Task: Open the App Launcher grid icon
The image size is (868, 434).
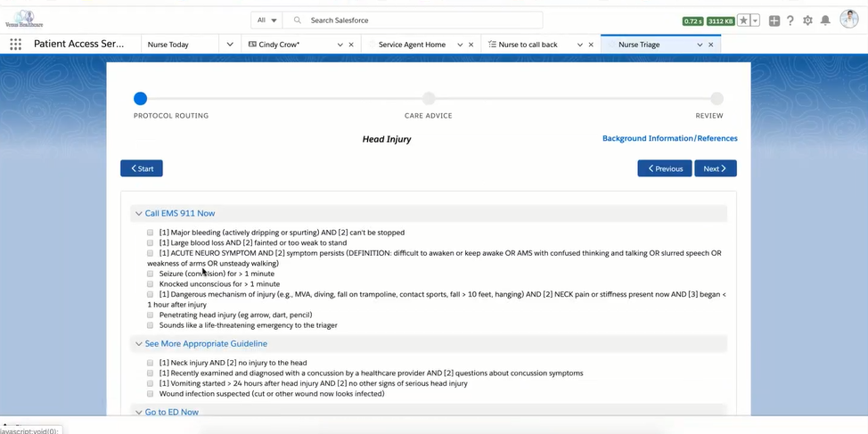Action: [x=15, y=45]
